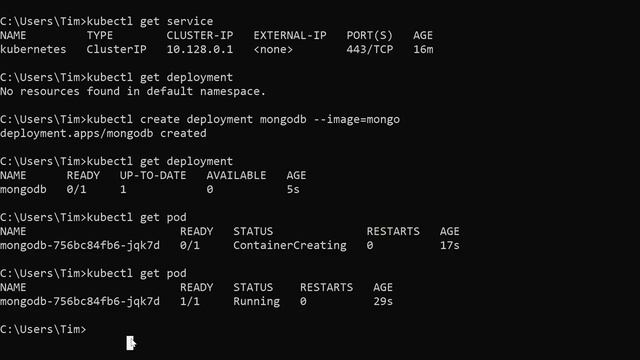Click the 0/1 ready value of mongodb deployment

[76, 189]
